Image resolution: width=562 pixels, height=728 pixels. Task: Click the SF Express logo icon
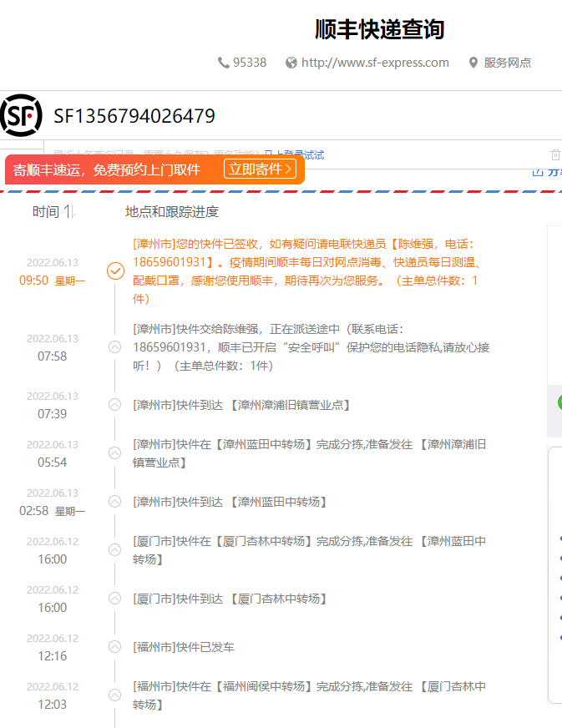pyautogui.click(x=22, y=115)
